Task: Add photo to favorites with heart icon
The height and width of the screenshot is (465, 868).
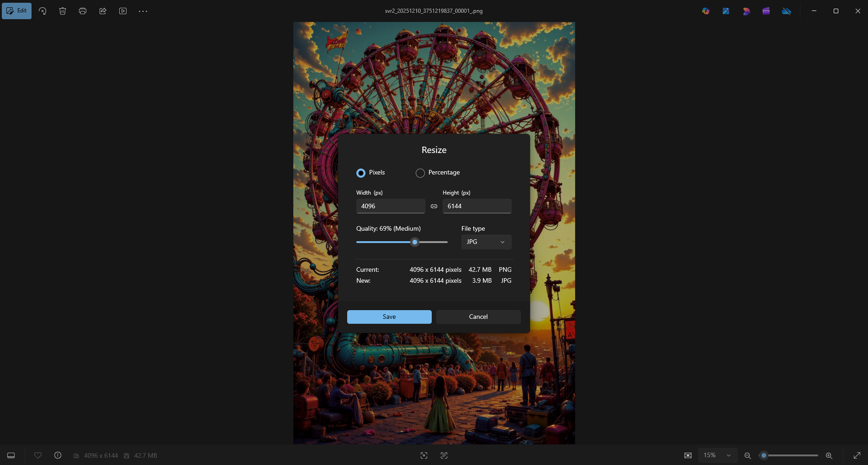Action: pyautogui.click(x=38, y=455)
